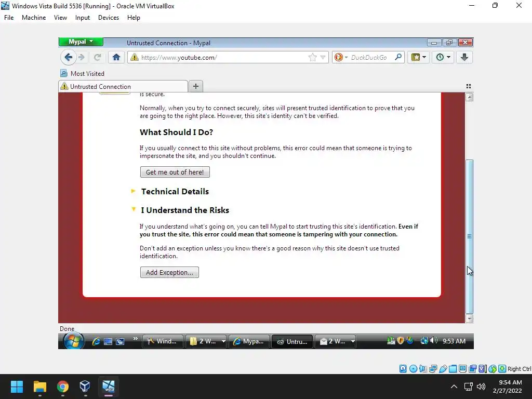Reload the page with the refresh icon

point(97,57)
